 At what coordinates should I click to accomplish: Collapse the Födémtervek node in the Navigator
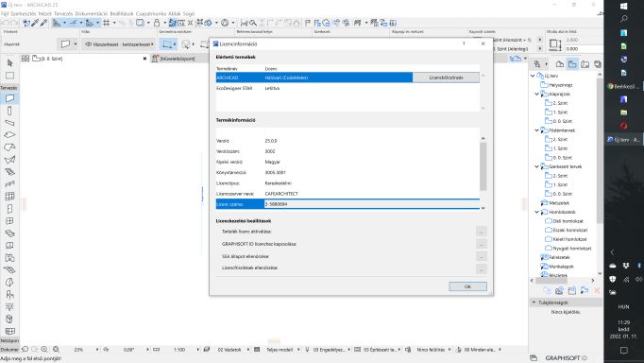(x=536, y=130)
